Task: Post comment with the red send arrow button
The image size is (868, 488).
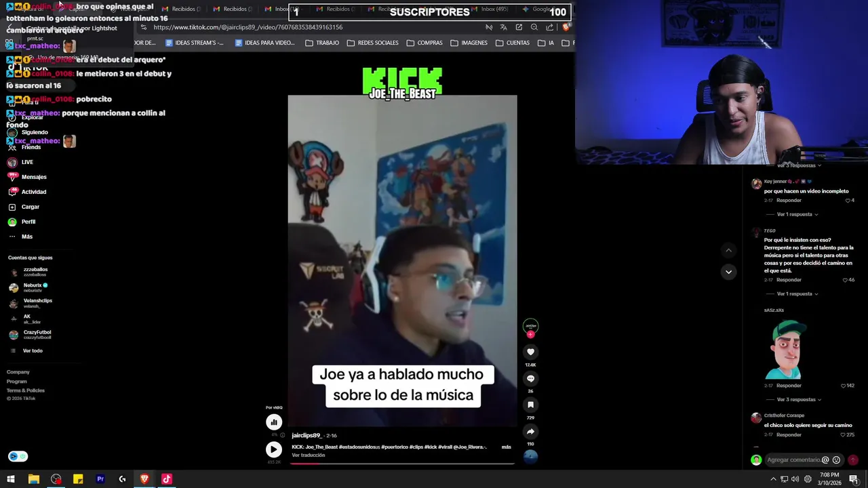Action: 853,460
